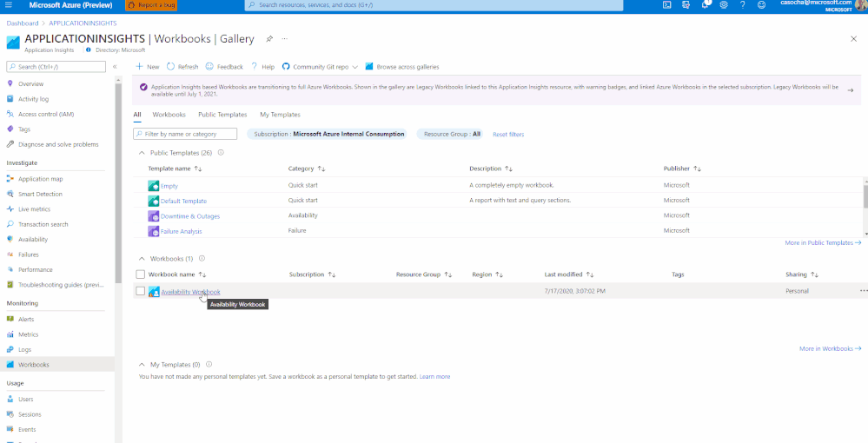The image size is (868, 443).
Task: Go to Dashboard breadcrumb
Action: point(22,23)
